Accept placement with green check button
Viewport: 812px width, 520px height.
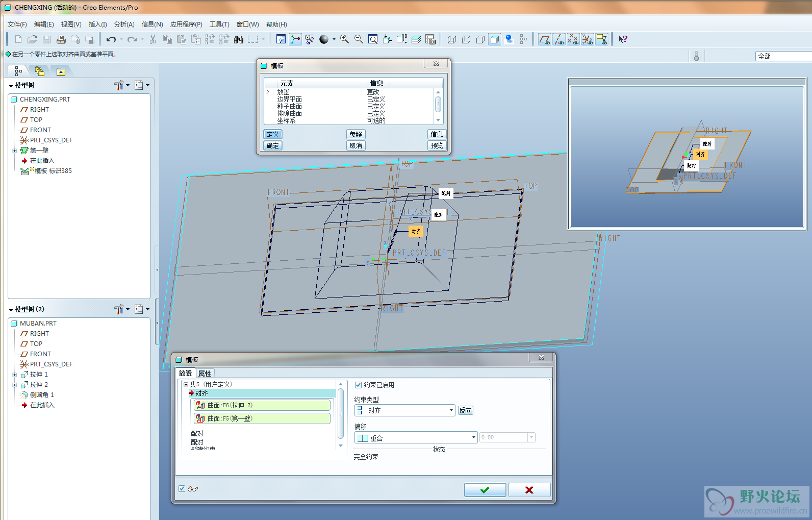coord(485,490)
